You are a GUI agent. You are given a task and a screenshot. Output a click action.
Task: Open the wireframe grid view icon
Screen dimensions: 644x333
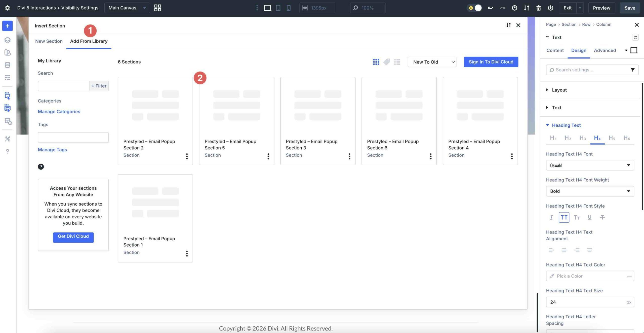pos(157,8)
